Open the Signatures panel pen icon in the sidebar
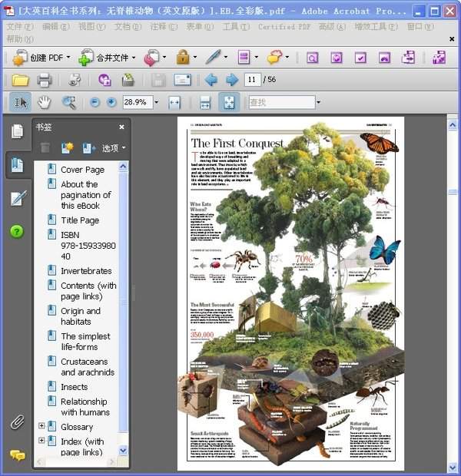The height and width of the screenshot is (476, 461). (x=18, y=198)
